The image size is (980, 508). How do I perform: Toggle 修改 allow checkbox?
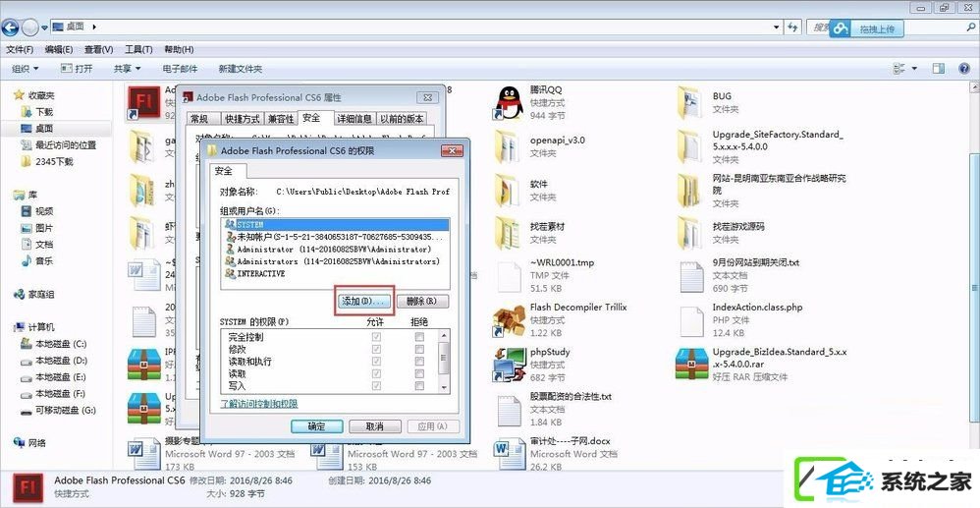[x=376, y=349]
